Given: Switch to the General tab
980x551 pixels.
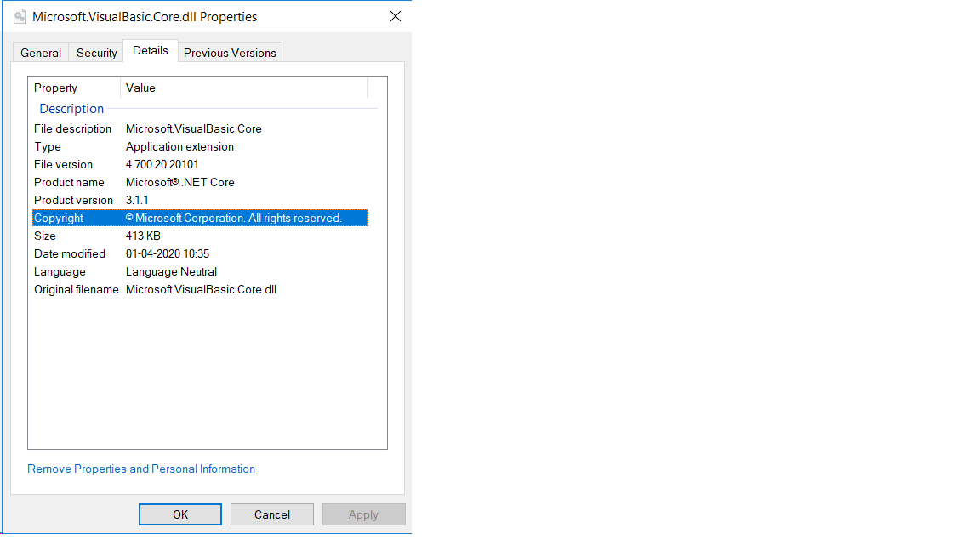Looking at the screenshot, I should click(40, 52).
